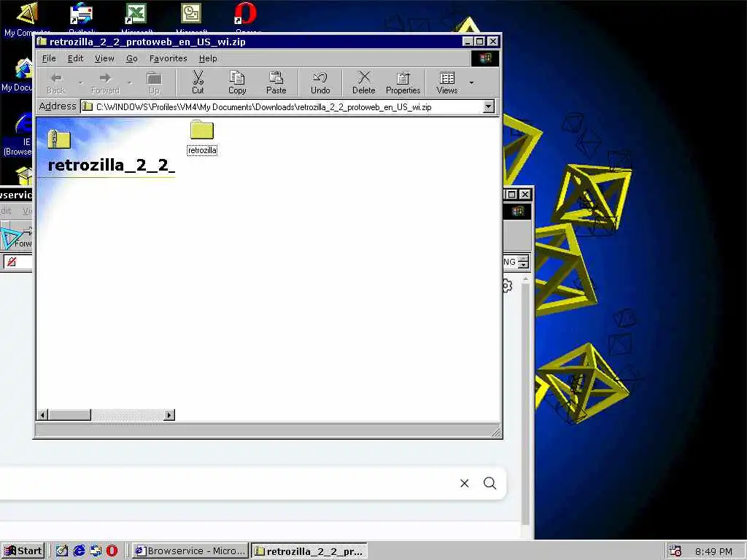Open the Outlook Express desktop shortcut
Screen dimensions: 747x560
[81, 13]
